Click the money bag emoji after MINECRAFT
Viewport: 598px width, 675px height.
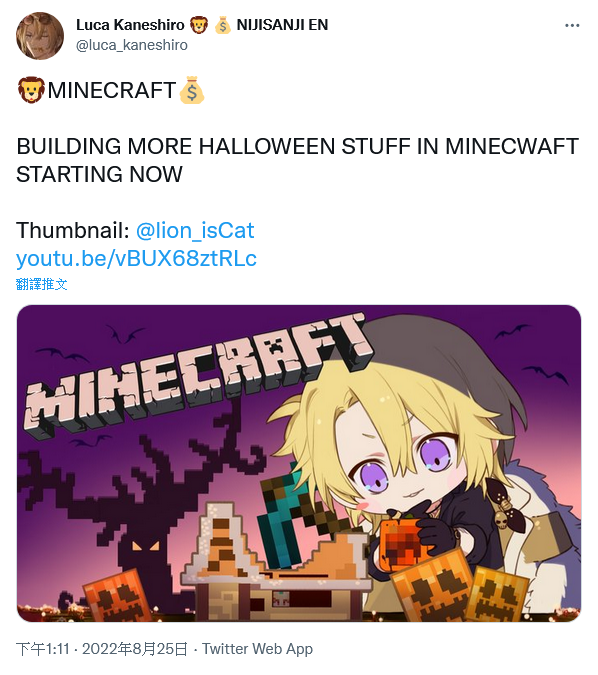coord(191,90)
